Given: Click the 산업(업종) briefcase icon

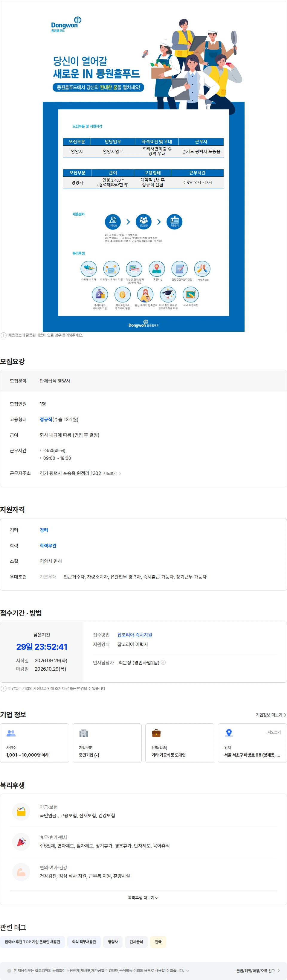Looking at the screenshot, I should pyautogui.click(x=156, y=733).
